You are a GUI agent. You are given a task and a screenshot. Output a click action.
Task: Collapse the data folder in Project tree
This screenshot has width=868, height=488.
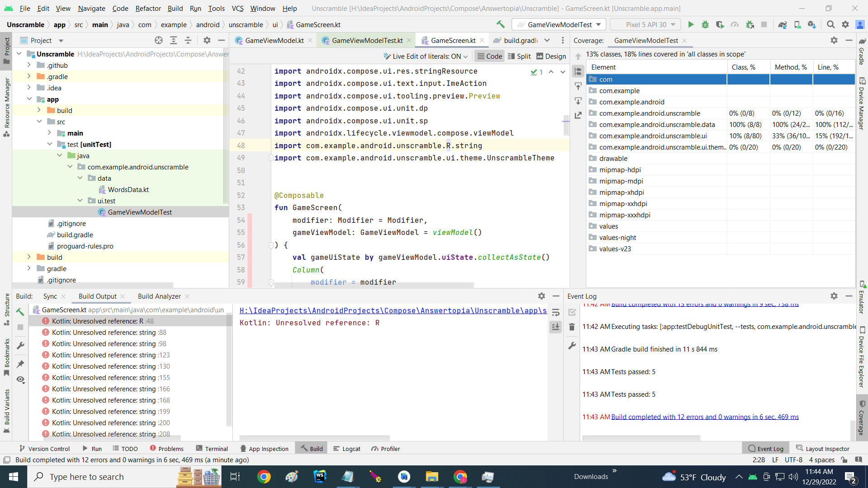click(80, 178)
